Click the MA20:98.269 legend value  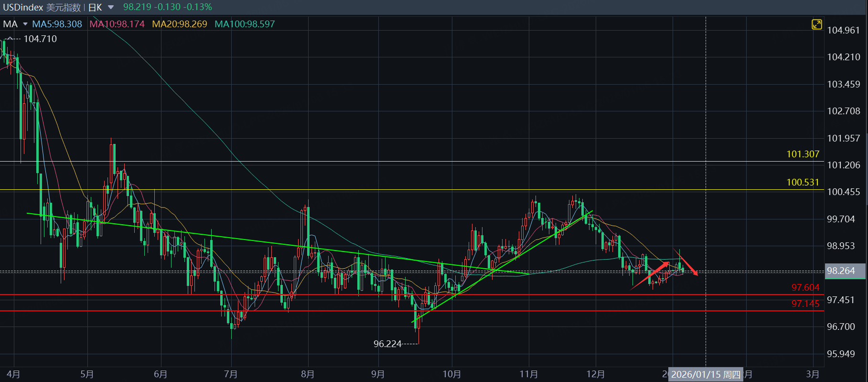coord(180,24)
